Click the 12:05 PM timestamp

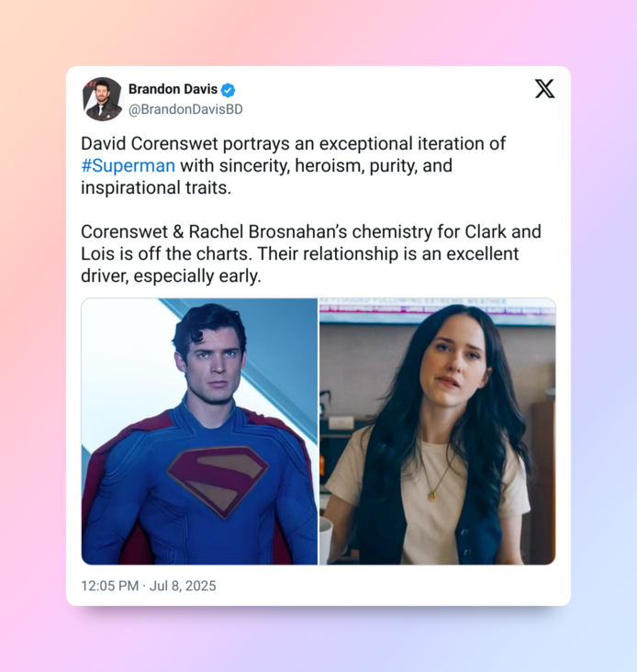pyautogui.click(x=109, y=586)
